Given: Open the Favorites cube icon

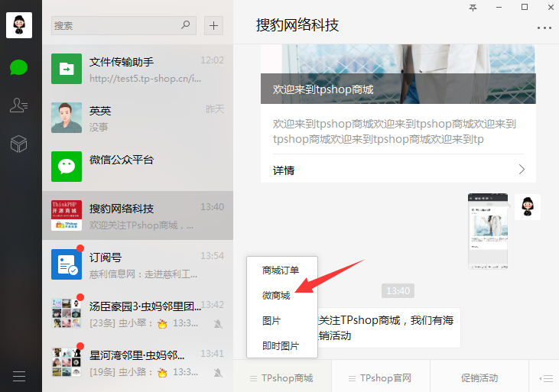Looking at the screenshot, I should pyautogui.click(x=18, y=144).
